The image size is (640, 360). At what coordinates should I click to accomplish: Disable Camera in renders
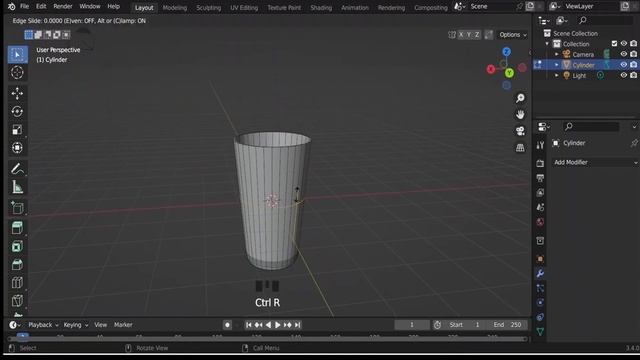click(x=633, y=54)
